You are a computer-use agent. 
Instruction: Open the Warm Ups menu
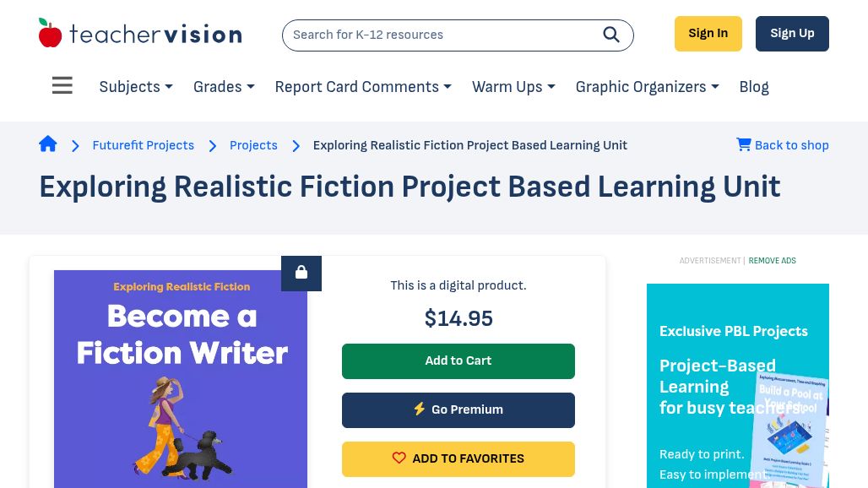pyautogui.click(x=513, y=87)
